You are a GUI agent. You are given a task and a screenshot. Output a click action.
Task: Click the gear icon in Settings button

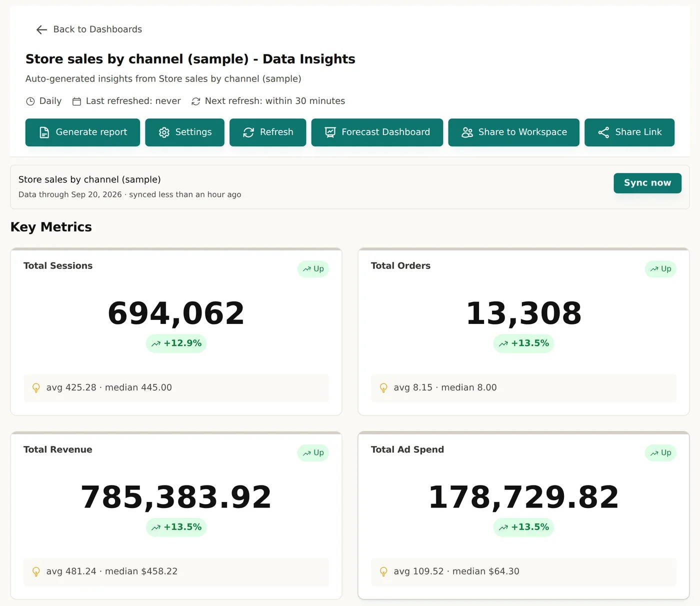[x=164, y=132]
